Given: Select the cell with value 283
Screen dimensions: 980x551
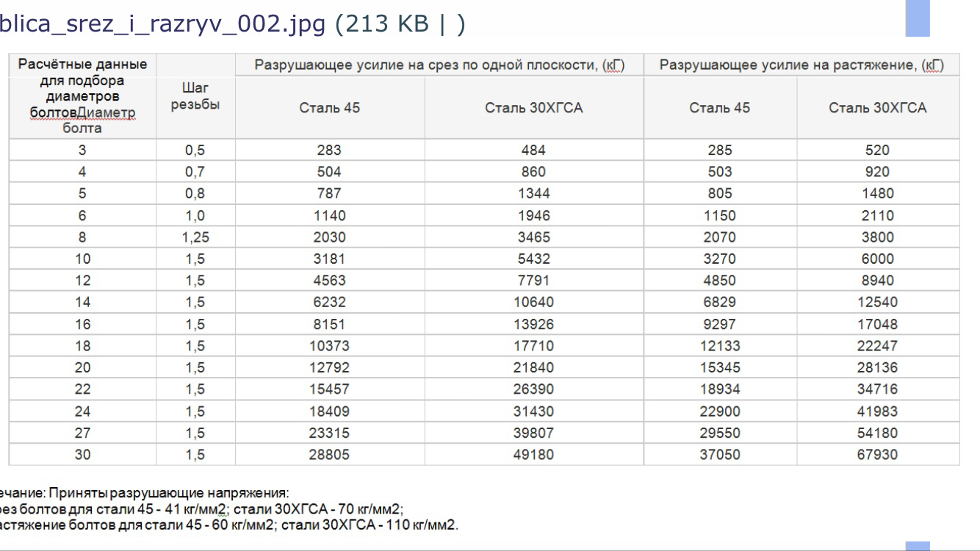Looking at the screenshot, I should [x=329, y=150].
